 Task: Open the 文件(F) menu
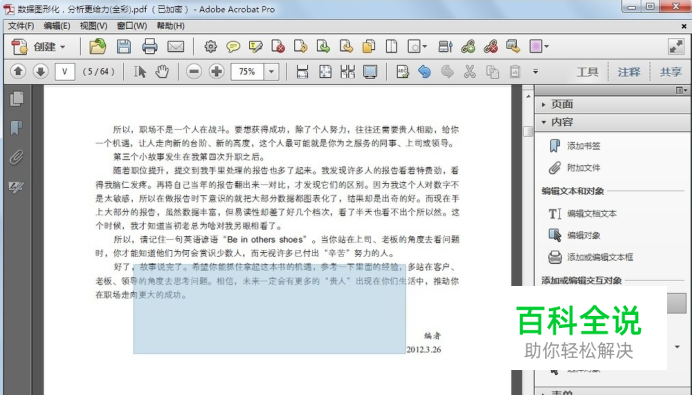pyautogui.click(x=21, y=26)
